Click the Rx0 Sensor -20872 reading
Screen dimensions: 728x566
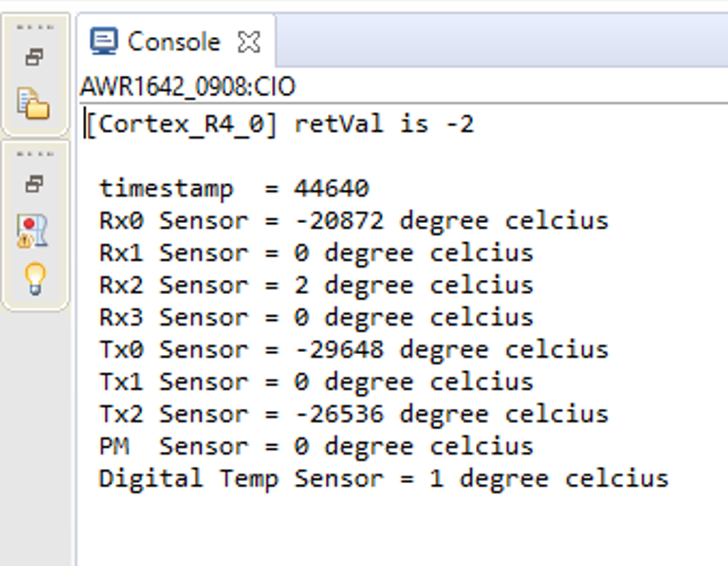[x=339, y=221]
